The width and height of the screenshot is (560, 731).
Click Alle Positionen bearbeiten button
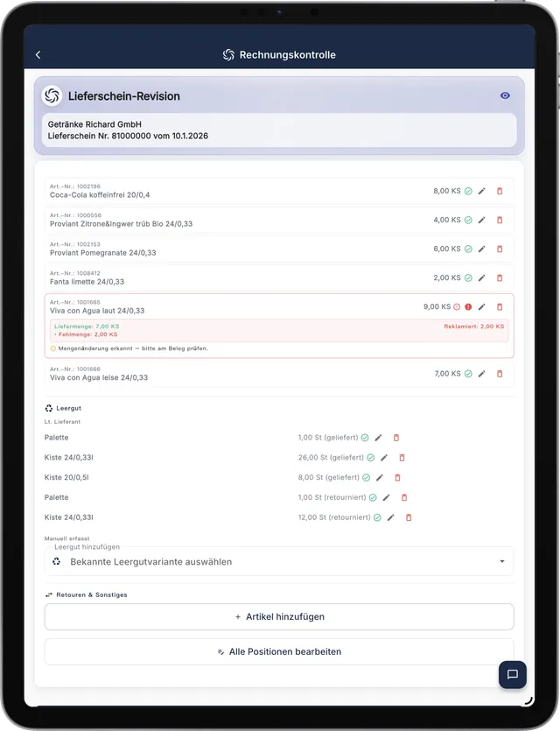(279, 651)
